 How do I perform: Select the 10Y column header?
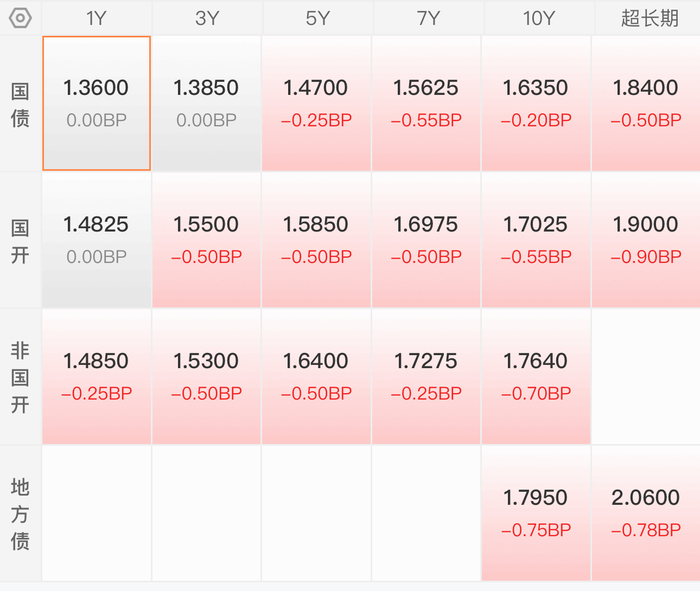coord(539,18)
